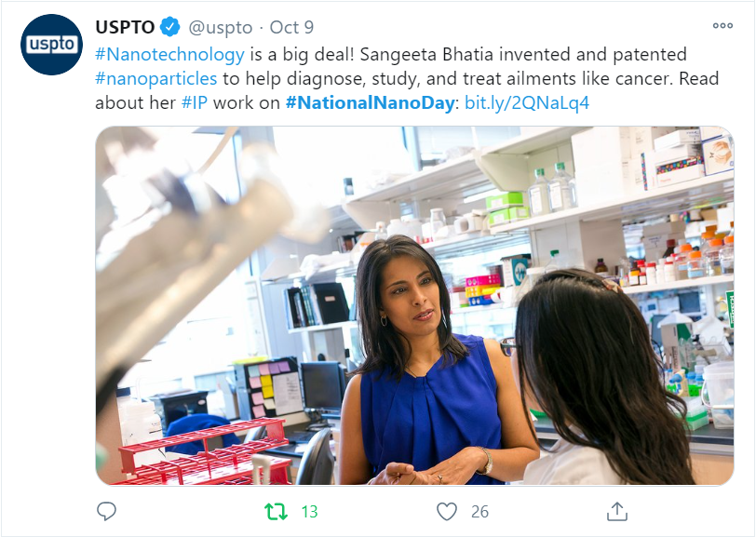The height and width of the screenshot is (537, 756).
Task: Like the tweet with heart icon
Action: click(447, 512)
